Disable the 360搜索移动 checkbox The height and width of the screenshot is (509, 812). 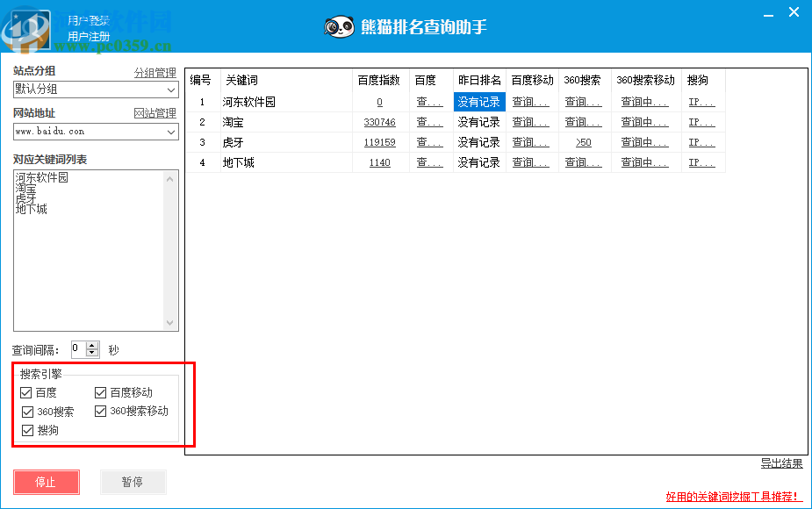click(x=100, y=411)
